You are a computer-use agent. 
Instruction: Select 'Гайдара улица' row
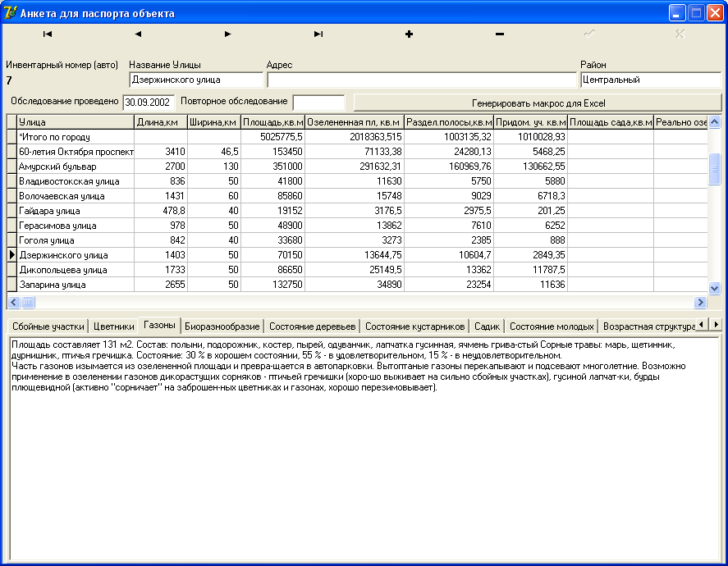(358, 211)
